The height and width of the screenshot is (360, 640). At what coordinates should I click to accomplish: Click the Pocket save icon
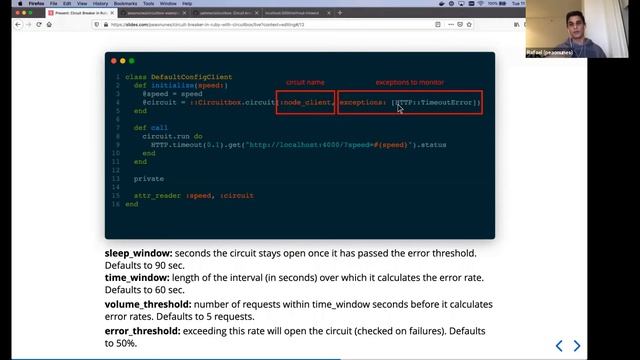(460, 24)
